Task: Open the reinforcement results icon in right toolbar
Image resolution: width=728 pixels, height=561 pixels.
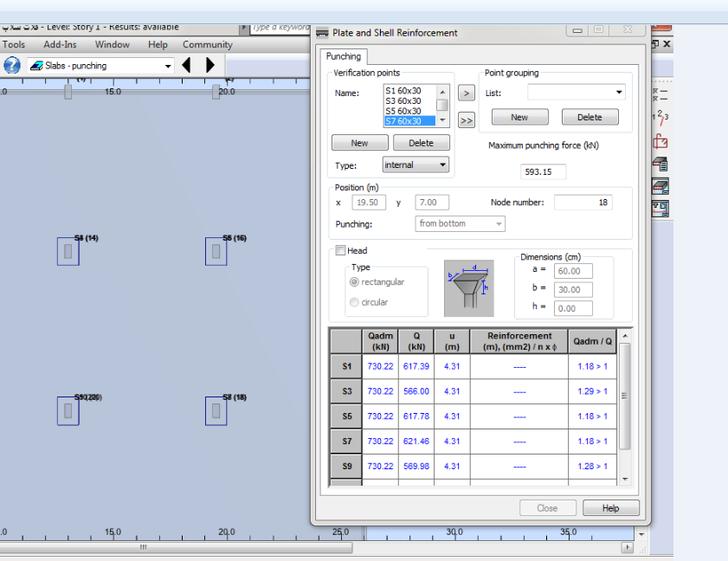Action: [x=660, y=209]
